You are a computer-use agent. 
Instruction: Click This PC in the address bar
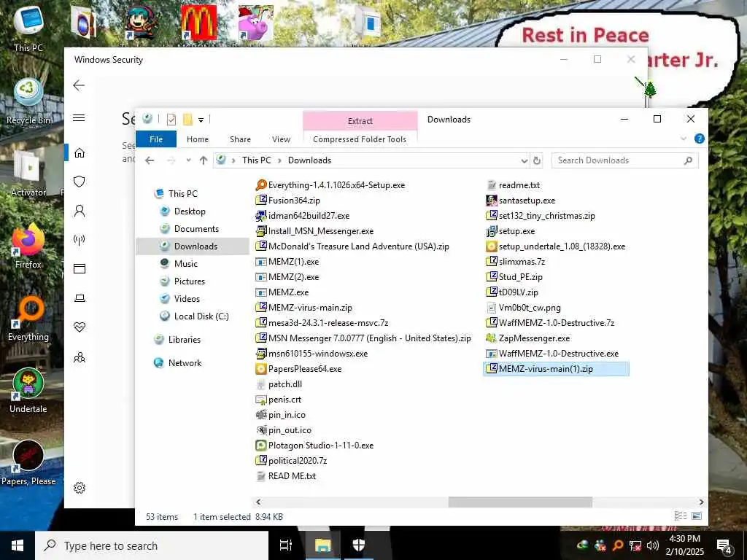click(x=256, y=160)
